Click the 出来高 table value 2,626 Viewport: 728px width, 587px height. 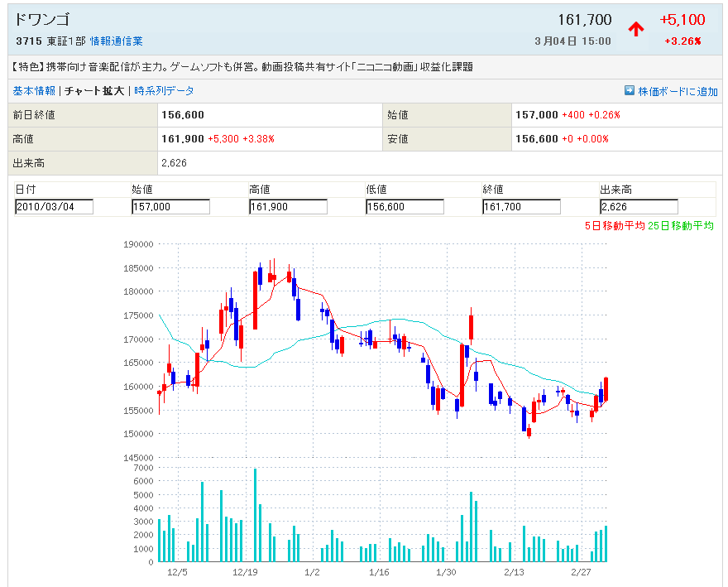pos(174,163)
